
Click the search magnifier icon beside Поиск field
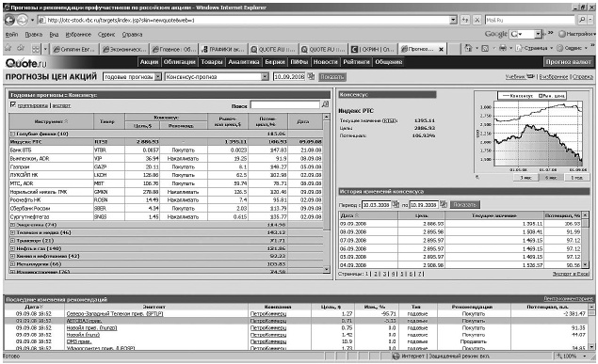[325, 104]
